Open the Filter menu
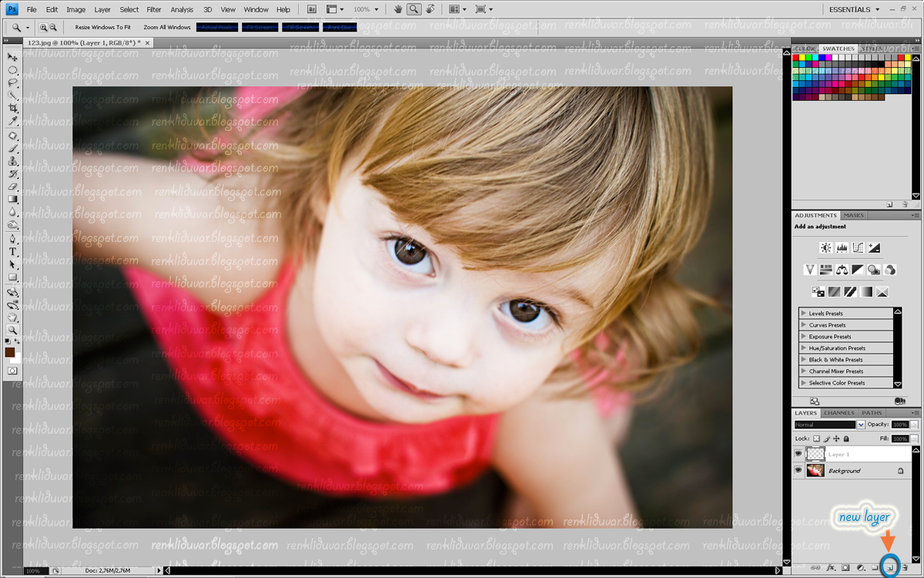This screenshot has height=578, width=924. tap(154, 10)
